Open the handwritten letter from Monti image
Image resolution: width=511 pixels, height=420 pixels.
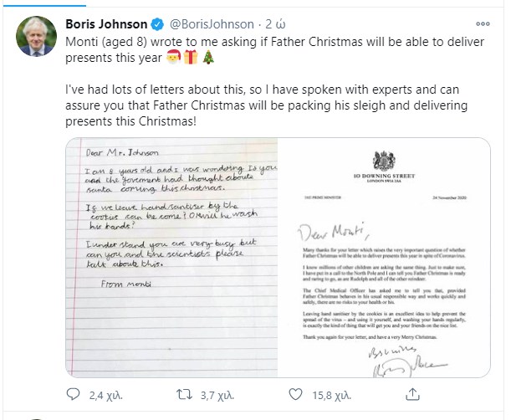pyautogui.click(x=173, y=254)
